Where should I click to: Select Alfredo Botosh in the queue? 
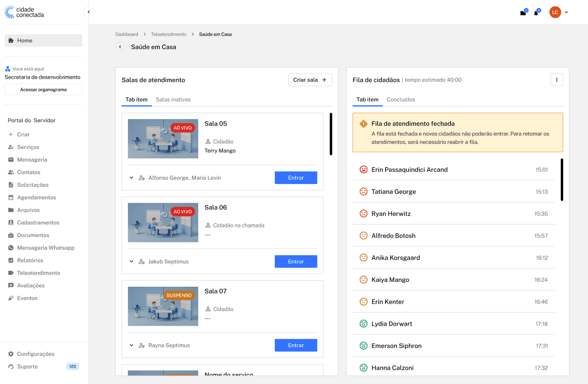[x=453, y=236]
